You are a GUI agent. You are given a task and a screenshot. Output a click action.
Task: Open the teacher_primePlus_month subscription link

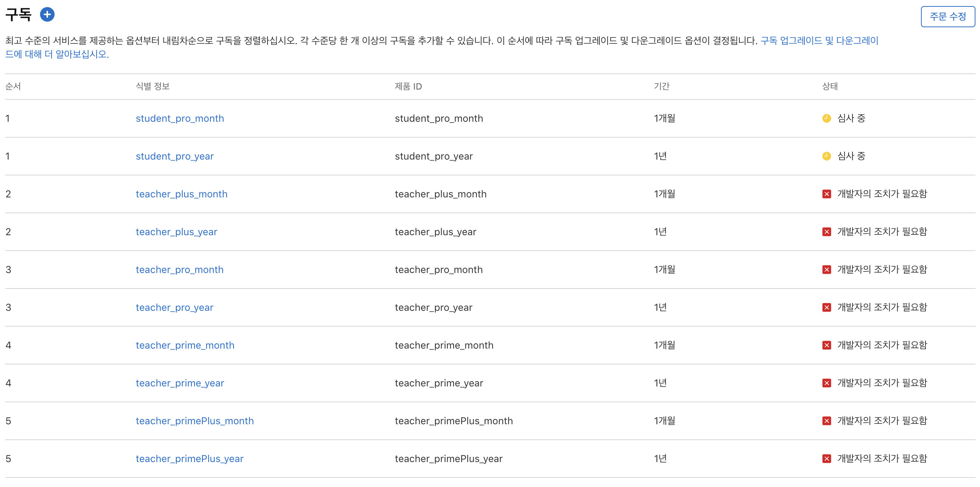click(x=194, y=421)
